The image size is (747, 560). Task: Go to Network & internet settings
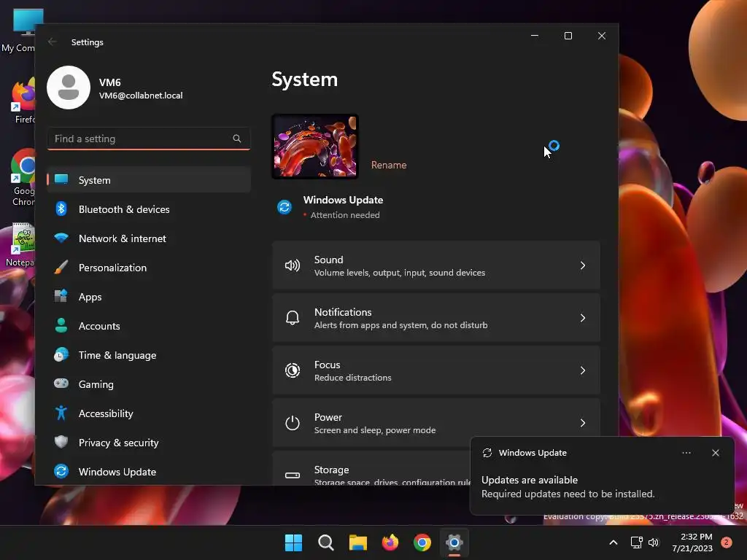tap(149, 238)
